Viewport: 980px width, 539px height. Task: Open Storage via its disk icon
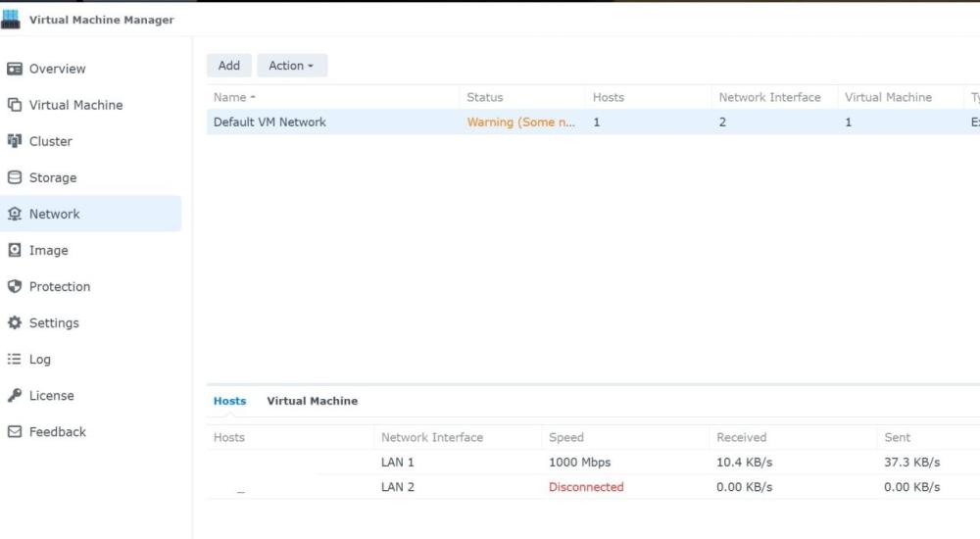pos(15,177)
